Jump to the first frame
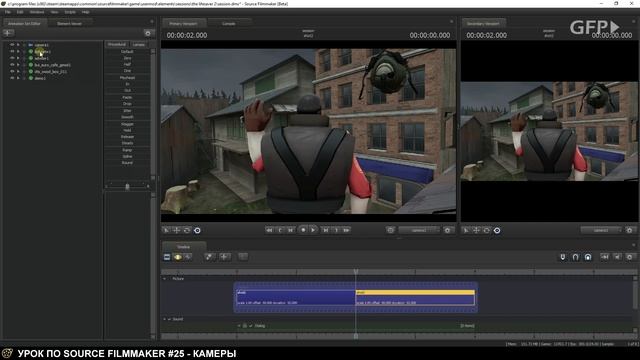This screenshot has width=640, height=360. click(269, 230)
